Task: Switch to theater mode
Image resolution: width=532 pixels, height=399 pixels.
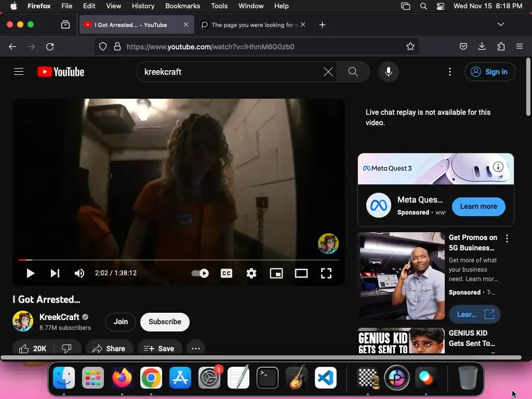Action: [301, 273]
